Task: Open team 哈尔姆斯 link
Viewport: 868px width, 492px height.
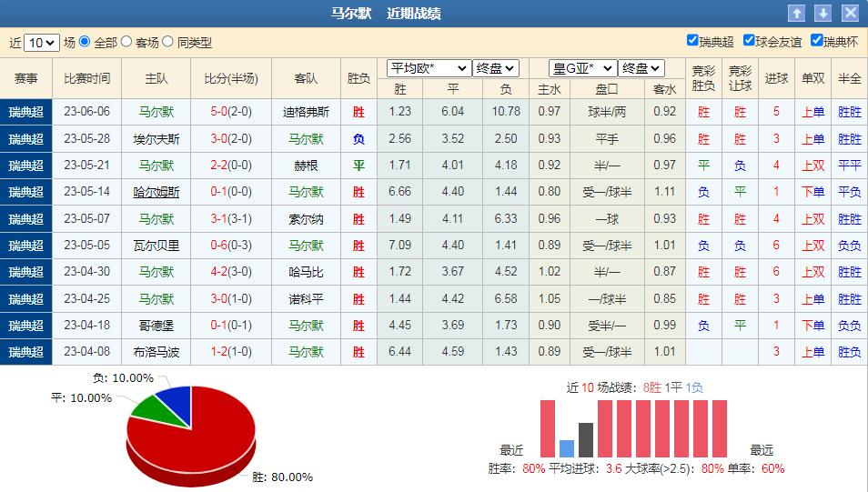Action: point(156,192)
